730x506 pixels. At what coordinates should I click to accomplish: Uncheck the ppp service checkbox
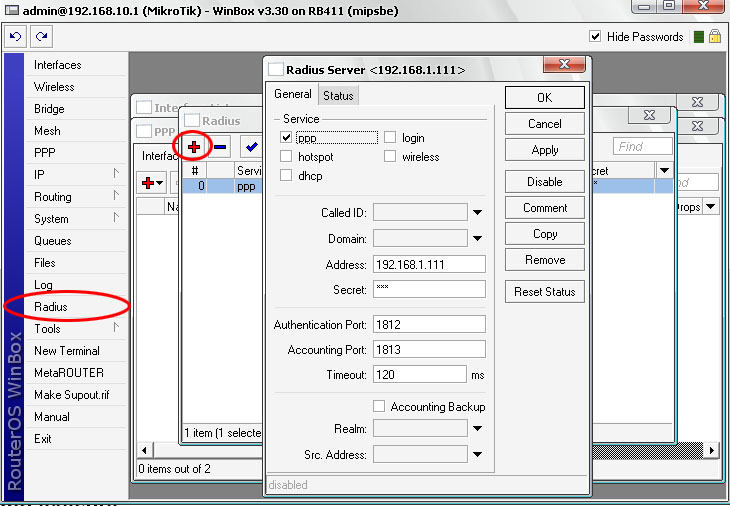click(286, 137)
